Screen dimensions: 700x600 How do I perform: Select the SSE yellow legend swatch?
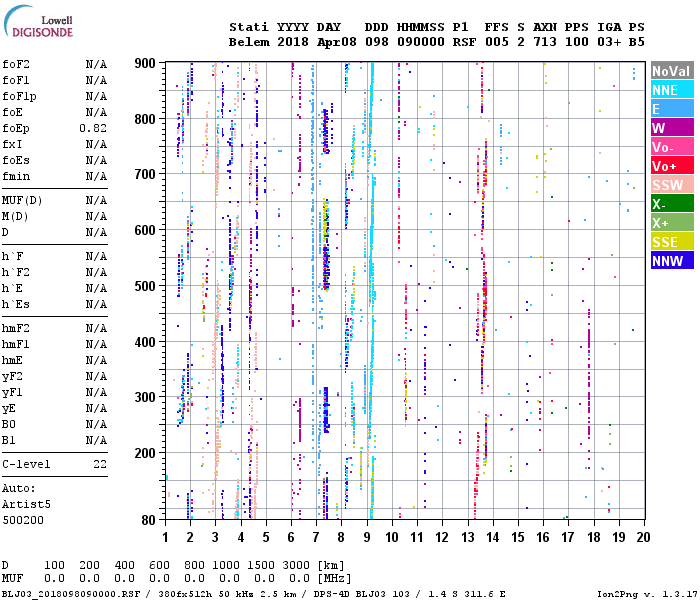(672, 242)
